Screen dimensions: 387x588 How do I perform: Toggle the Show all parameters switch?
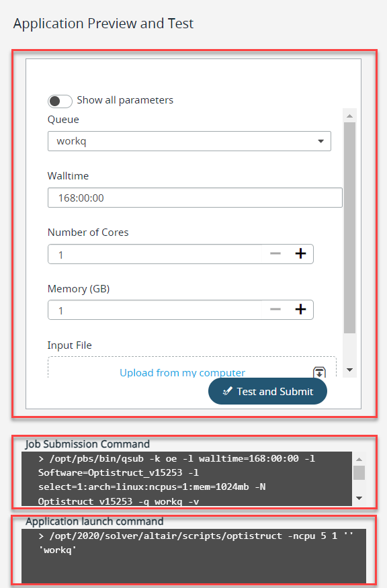click(x=60, y=101)
